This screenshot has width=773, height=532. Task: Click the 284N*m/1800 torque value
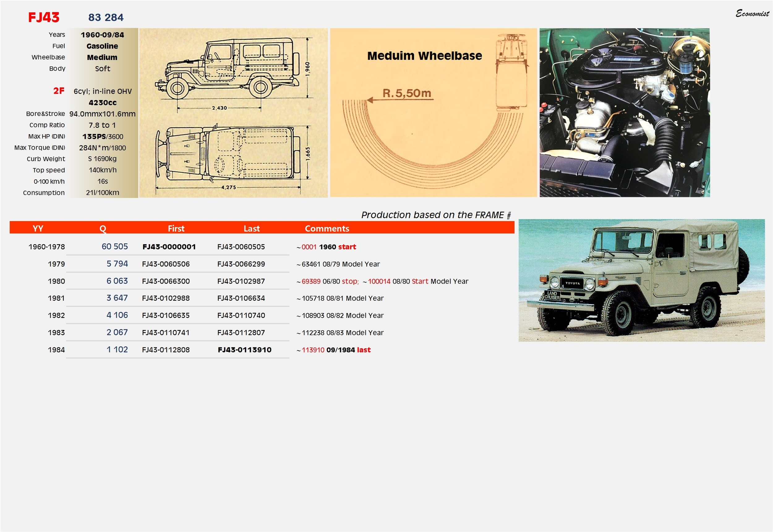(103, 148)
